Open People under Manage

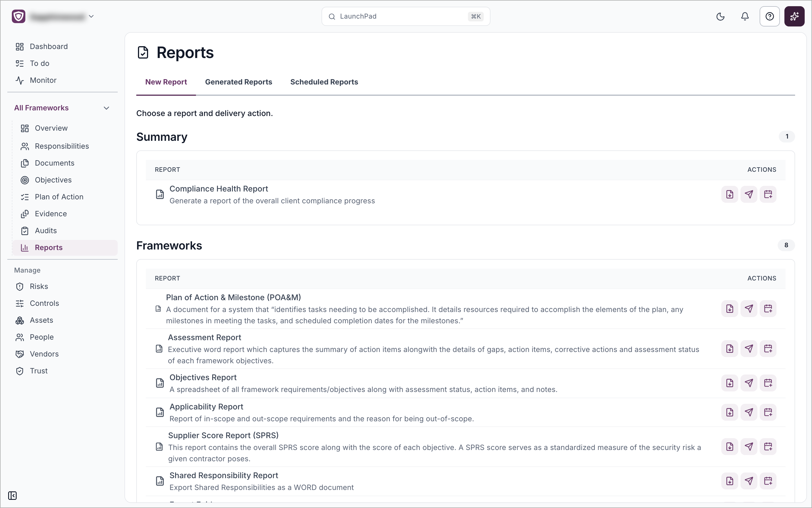click(63, 337)
